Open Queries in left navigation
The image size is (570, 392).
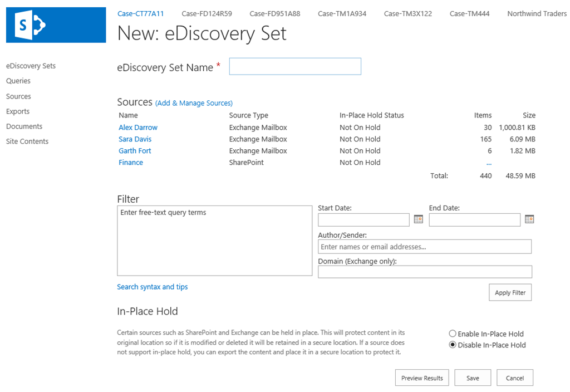(x=18, y=81)
